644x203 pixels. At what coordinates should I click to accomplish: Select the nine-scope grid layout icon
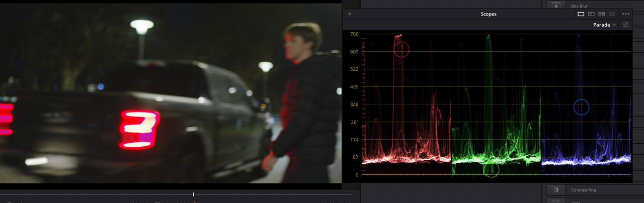(x=612, y=14)
